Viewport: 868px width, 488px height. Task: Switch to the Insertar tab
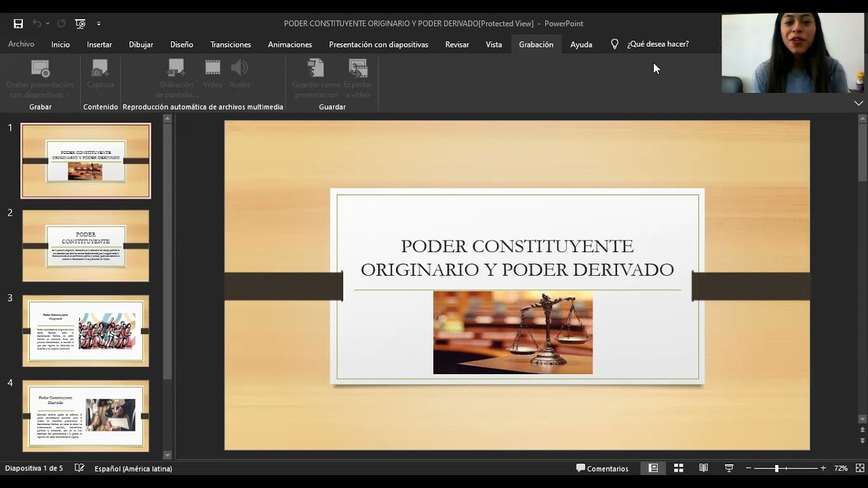pyautogui.click(x=100, y=44)
